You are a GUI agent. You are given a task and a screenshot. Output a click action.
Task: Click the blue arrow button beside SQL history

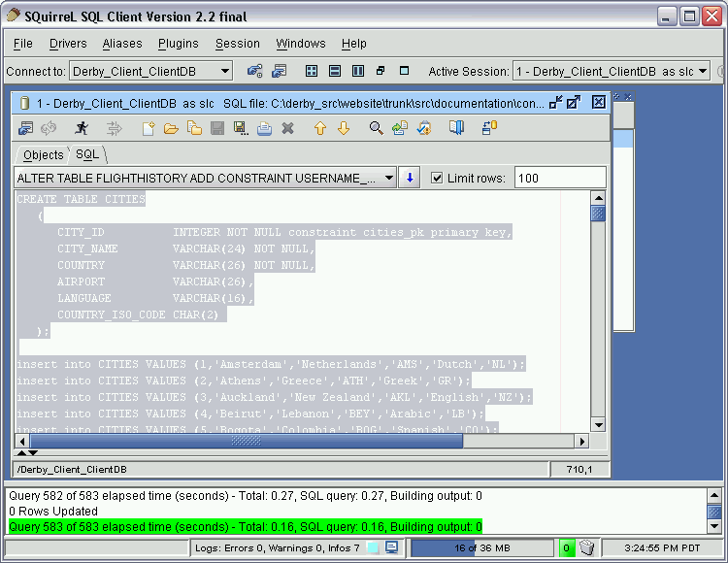(410, 178)
